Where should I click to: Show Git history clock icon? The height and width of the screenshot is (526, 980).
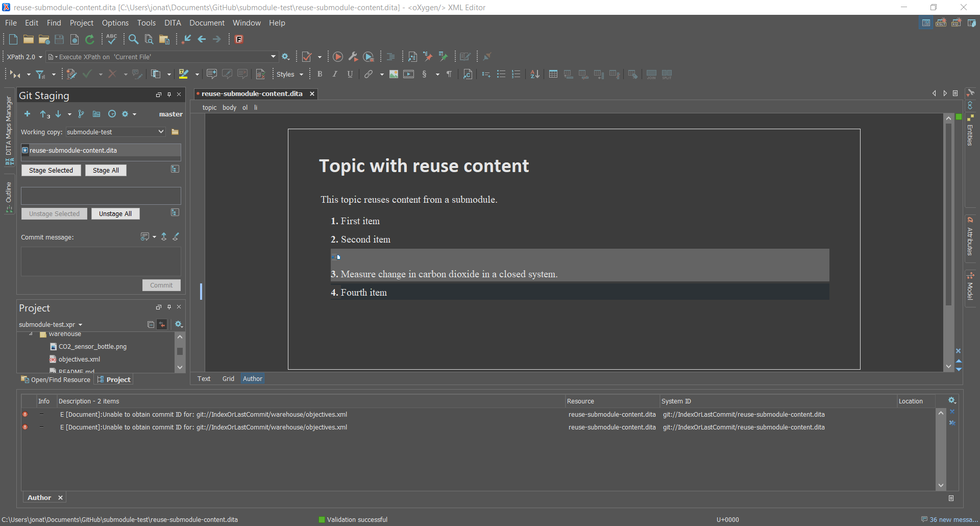(x=112, y=114)
